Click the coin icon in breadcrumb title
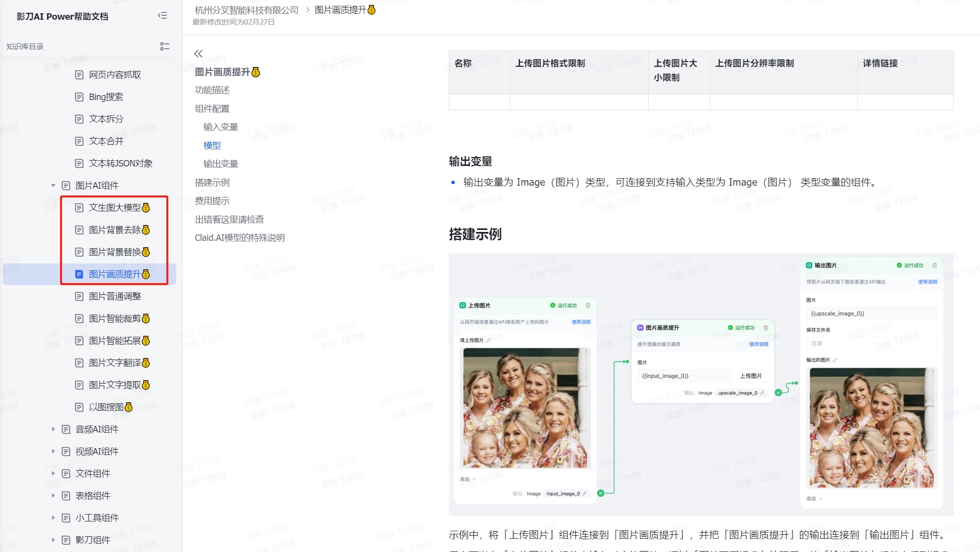 click(372, 10)
